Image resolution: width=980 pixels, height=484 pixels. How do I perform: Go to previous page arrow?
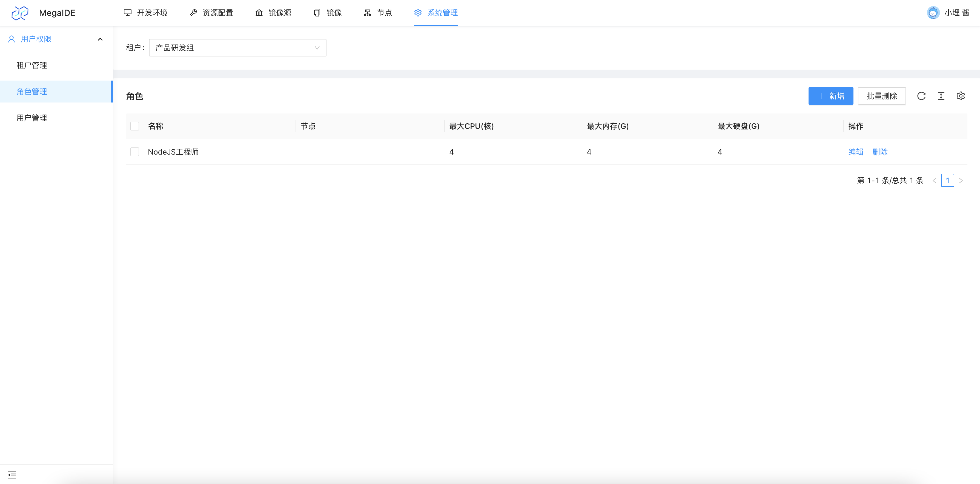click(934, 181)
